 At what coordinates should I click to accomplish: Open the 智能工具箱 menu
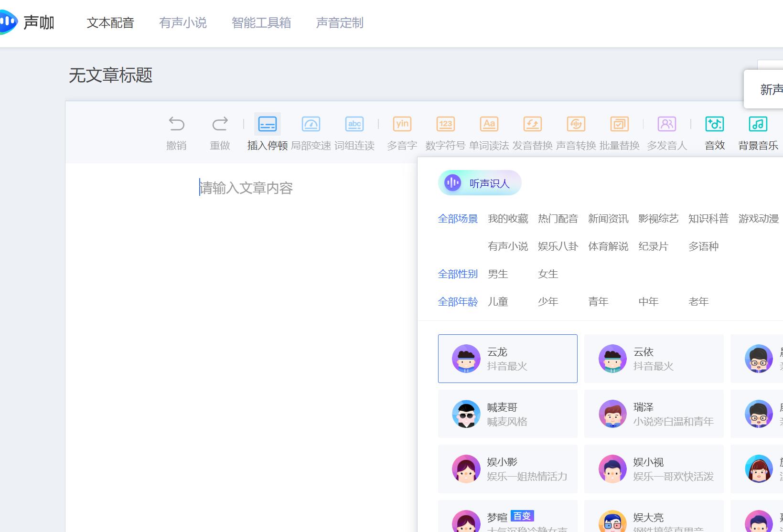point(261,22)
